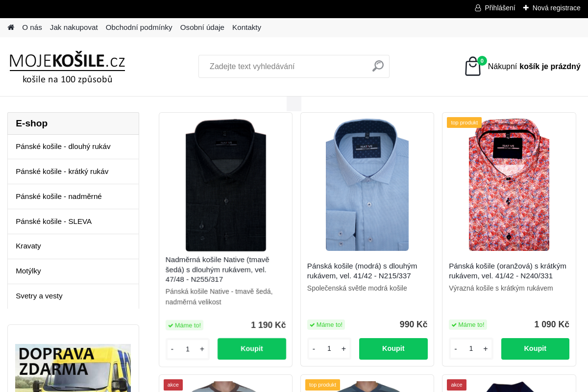This screenshot has height=392, width=588.
Task: Focus the search text field
Action: tap(284, 66)
